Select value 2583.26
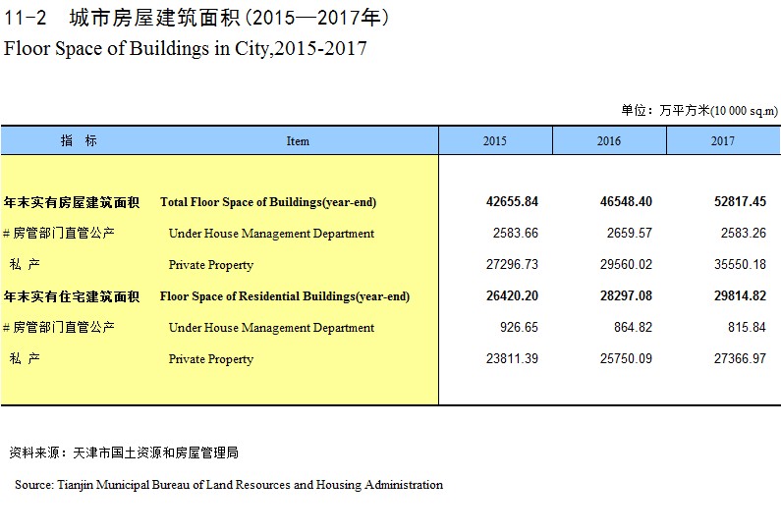The height and width of the screenshot is (532, 781). point(744,233)
